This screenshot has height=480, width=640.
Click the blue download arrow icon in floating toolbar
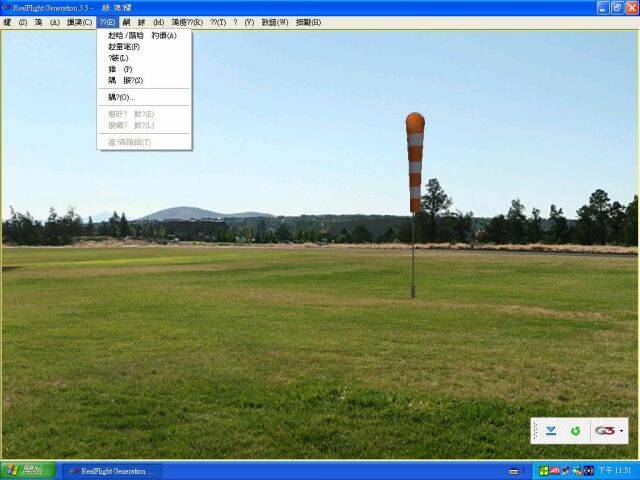click(x=551, y=431)
